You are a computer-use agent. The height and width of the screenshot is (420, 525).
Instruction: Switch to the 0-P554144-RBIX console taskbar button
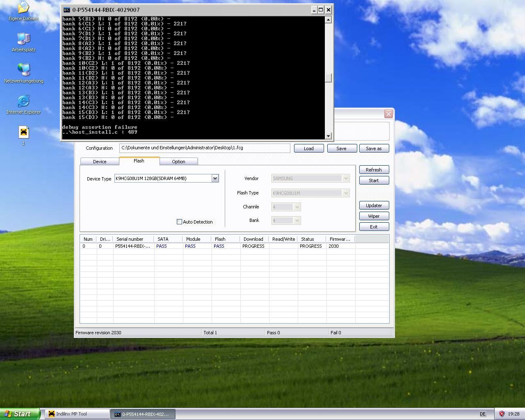[143, 414]
